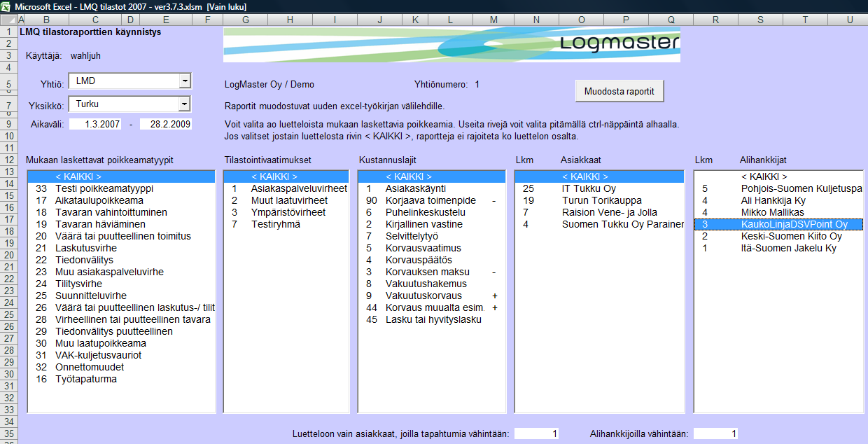
Task: Open the Yksikkö dropdown showing Turku
Action: coord(185,104)
